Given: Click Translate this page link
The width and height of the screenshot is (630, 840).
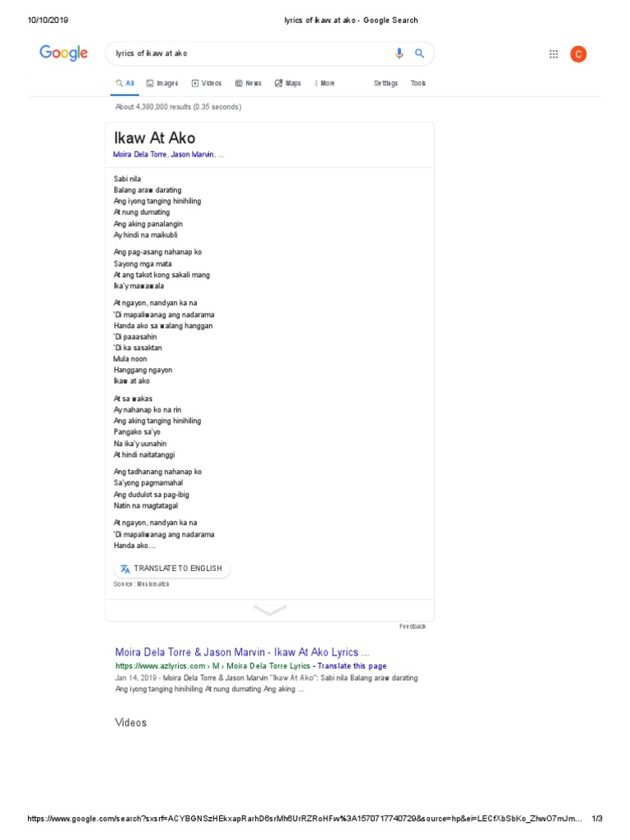Looking at the screenshot, I should tap(352, 666).
